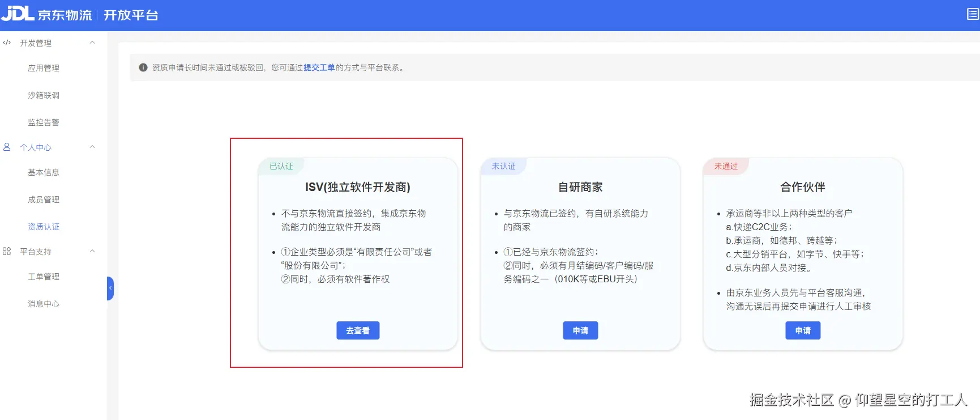The height and width of the screenshot is (420, 980).
Task: Click 去查看 on the ISV card
Action: 358,330
